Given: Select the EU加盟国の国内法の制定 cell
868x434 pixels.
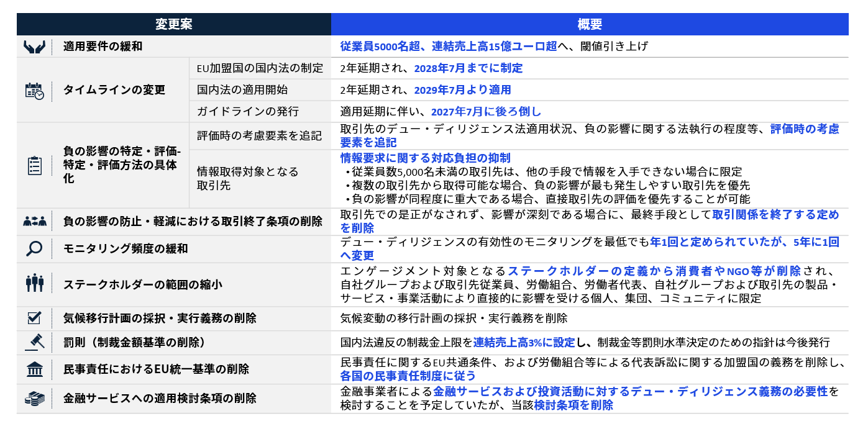Looking at the screenshot, I should click(x=260, y=68).
